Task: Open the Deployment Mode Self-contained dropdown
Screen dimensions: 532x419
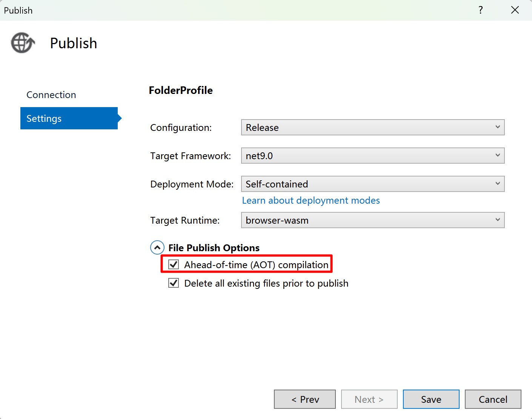Action: point(372,184)
